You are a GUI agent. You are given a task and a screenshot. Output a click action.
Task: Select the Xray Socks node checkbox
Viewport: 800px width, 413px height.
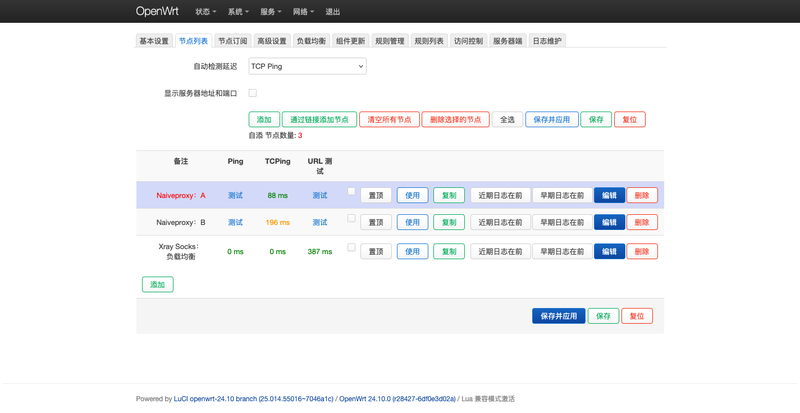tap(351, 247)
